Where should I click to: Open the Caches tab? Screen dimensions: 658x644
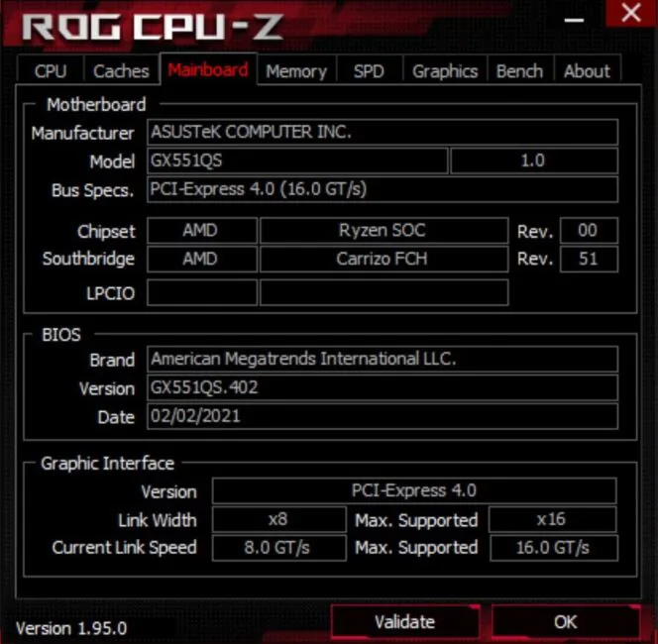click(121, 71)
